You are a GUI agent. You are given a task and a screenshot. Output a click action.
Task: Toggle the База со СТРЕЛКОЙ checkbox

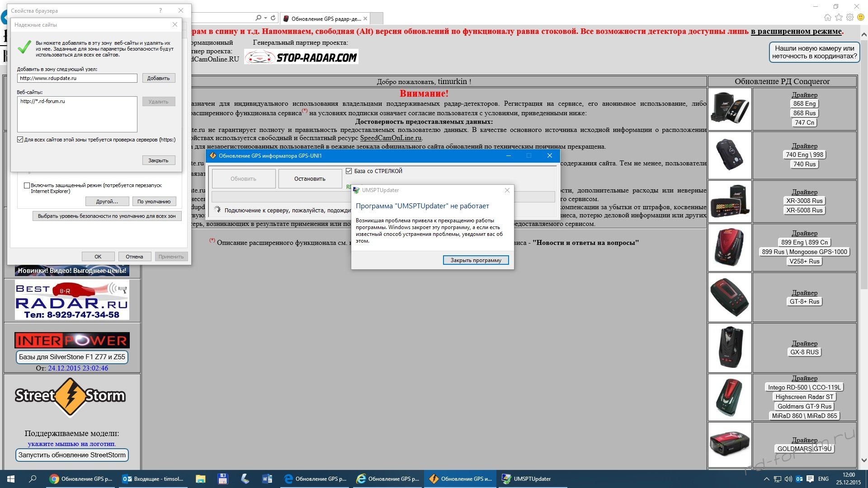tap(349, 171)
